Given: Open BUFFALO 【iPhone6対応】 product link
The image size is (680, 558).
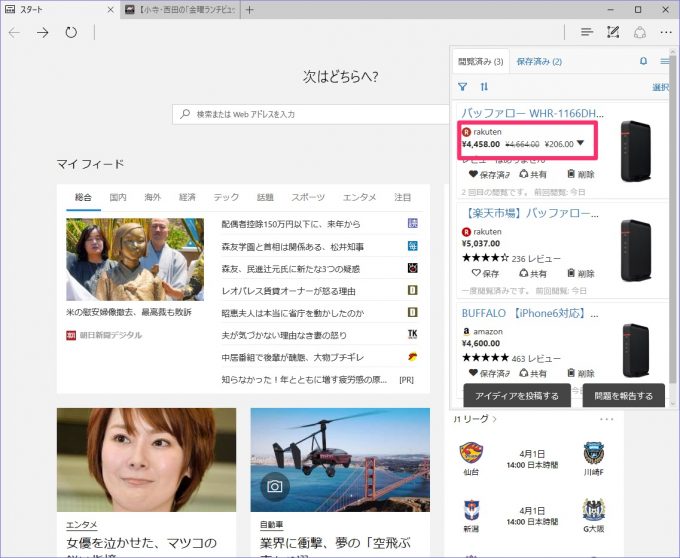Looking at the screenshot, I should coord(530,313).
